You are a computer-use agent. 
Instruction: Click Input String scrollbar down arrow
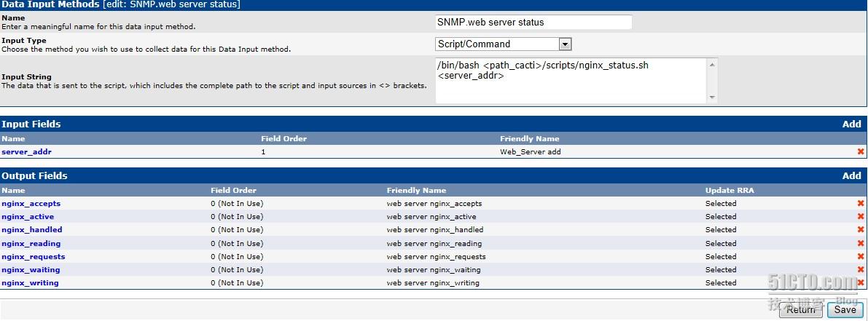tap(713, 98)
